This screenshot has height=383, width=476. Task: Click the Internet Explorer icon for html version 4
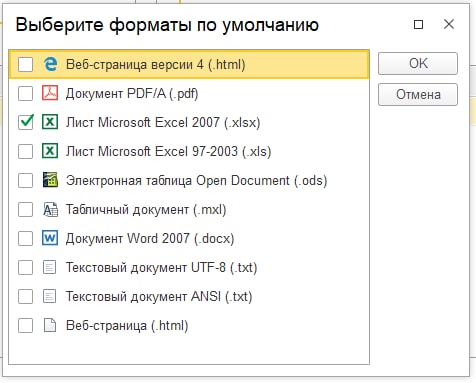click(x=50, y=64)
